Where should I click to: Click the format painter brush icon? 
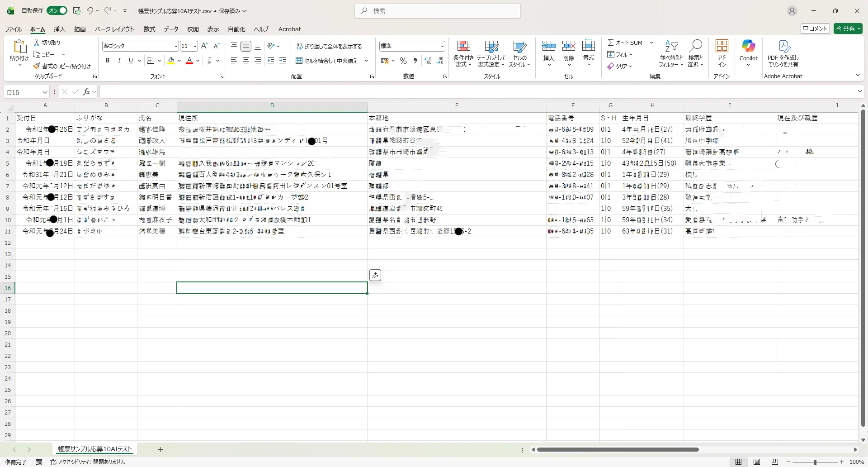37,66
